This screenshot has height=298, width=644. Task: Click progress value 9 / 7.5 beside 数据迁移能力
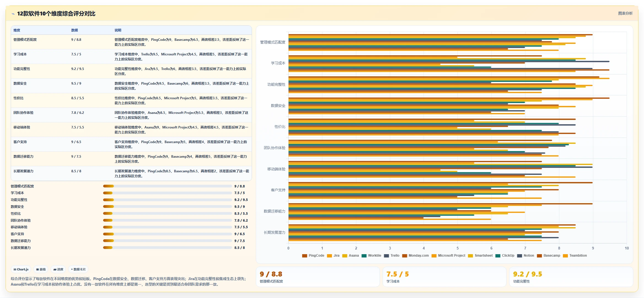[x=240, y=241]
